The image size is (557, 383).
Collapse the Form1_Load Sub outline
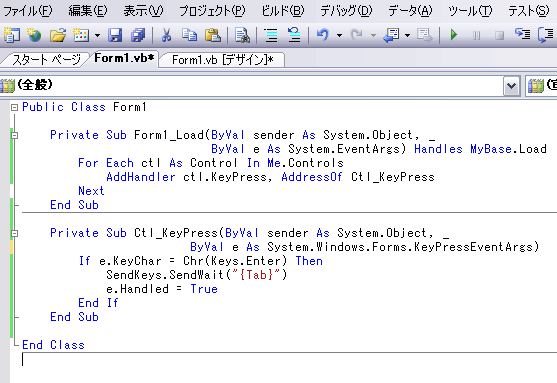[14, 135]
